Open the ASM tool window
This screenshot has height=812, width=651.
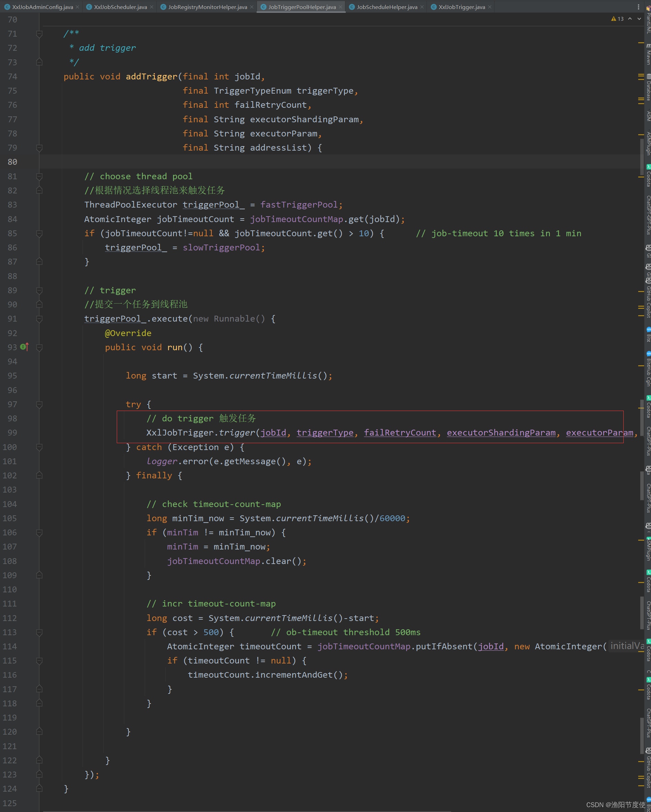coord(648,116)
